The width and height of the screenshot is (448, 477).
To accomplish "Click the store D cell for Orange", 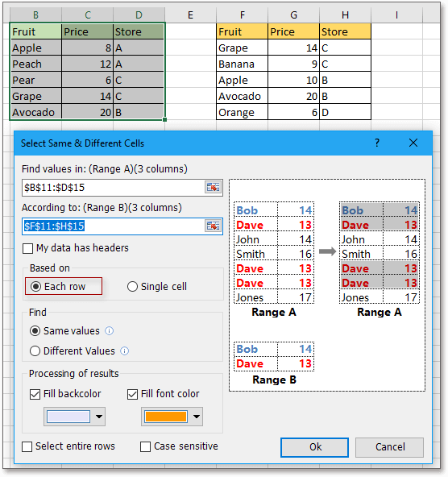I will tap(345, 112).
